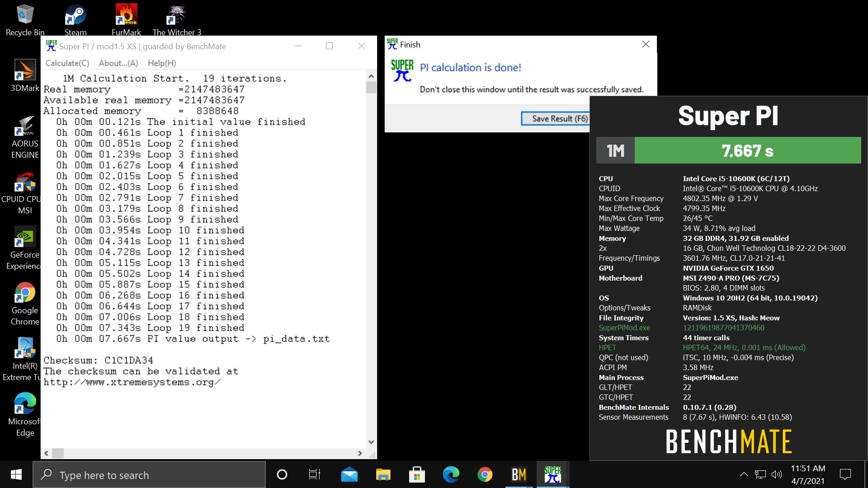Minimize the Super PI window
This screenshot has height=488, width=868.
(298, 46)
